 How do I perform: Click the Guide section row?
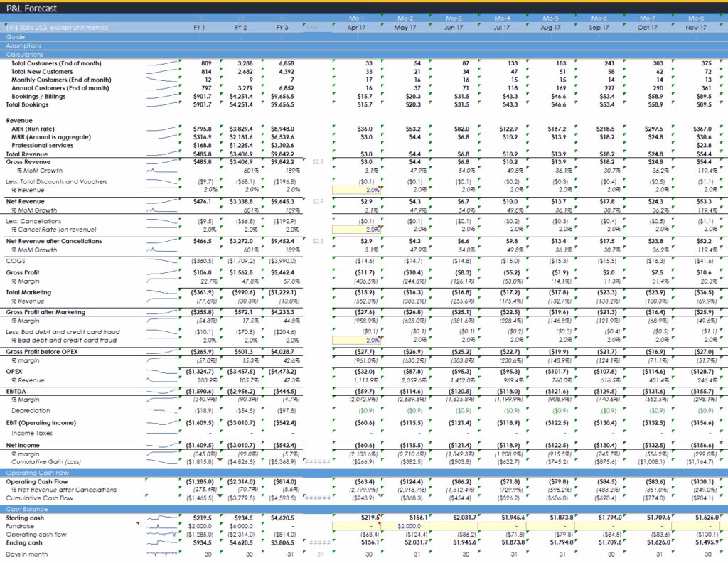pos(364,37)
